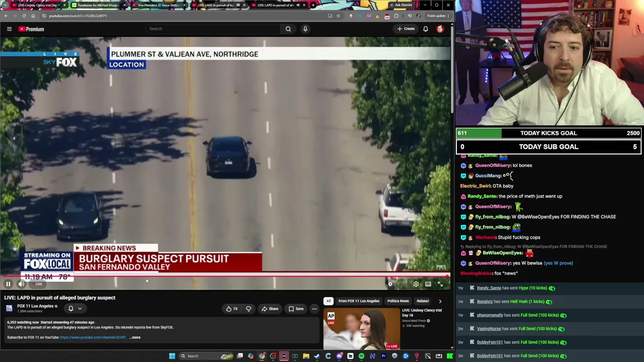The height and width of the screenshot is (362, 644).
Task: Click the address bar URL
Action: coord(77,16)
